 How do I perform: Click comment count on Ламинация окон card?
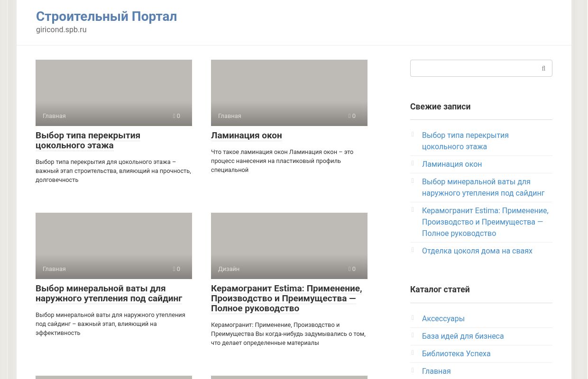(x=352, y=116)
